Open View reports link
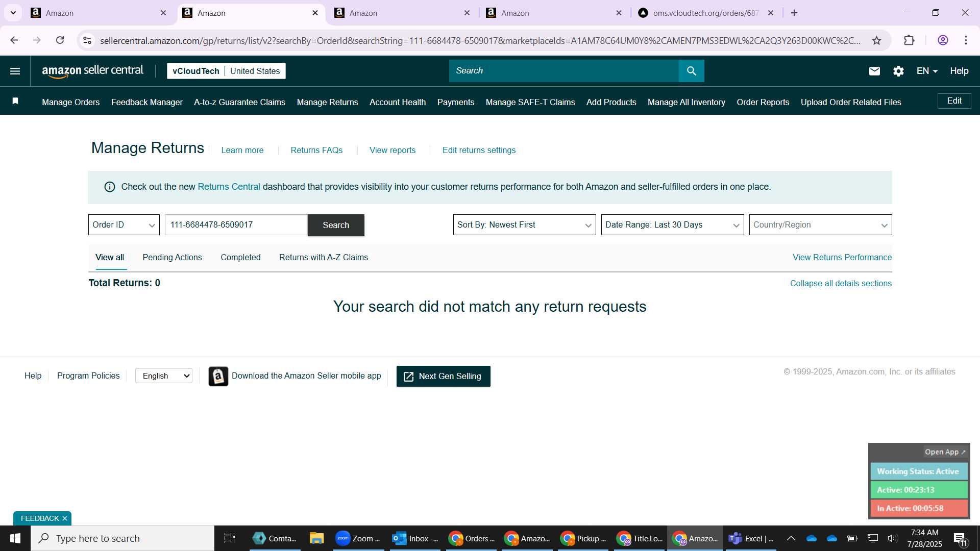980x551 pixels. click(x=393, y=150)
